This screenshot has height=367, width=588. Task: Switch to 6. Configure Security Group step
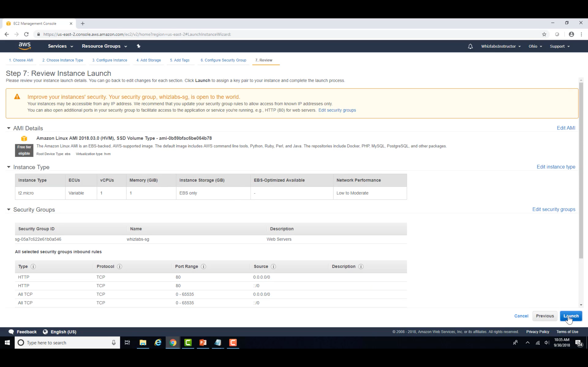tap(223, 60)
